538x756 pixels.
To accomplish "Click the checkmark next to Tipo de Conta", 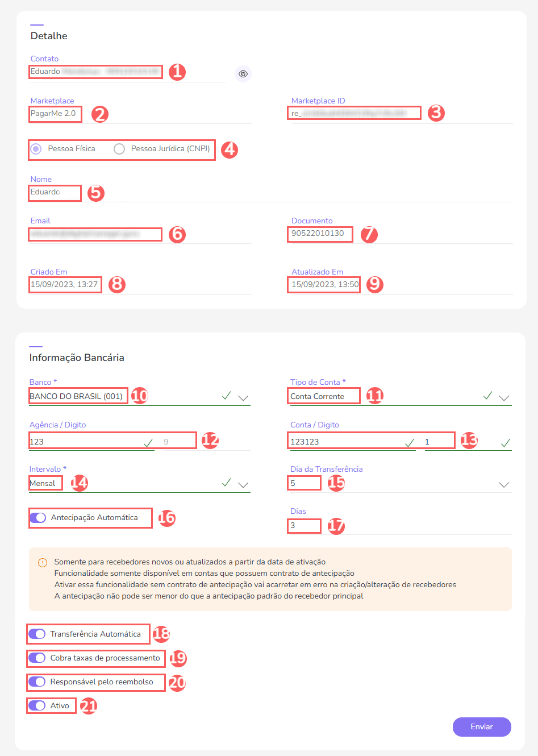I will (487, 394).
